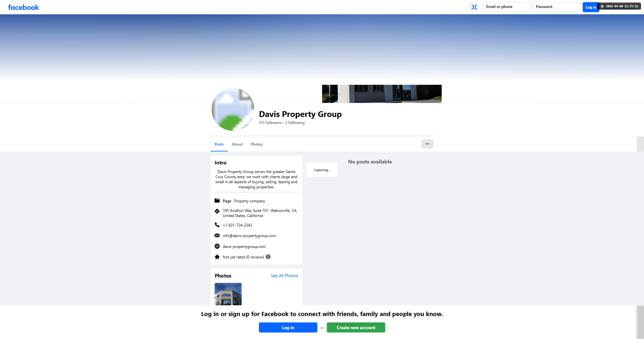Screen dimensions: 644x339
Task: Focus the Email or phone field
Action: click(506, 7)
